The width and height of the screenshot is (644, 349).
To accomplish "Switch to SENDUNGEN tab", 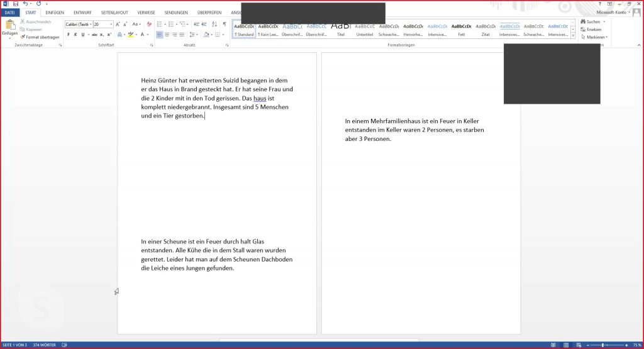I will [176, 13].
